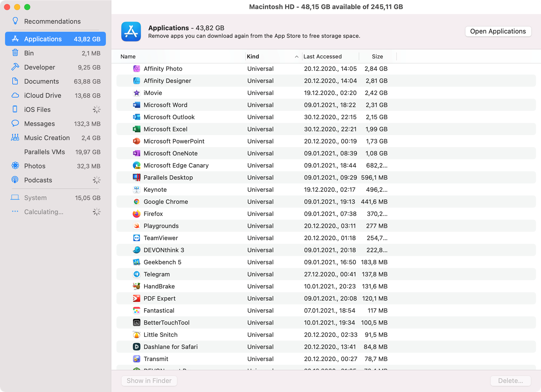Click the Open Applications button
Screen dimensions: 541x392
[x=498, y=31]
